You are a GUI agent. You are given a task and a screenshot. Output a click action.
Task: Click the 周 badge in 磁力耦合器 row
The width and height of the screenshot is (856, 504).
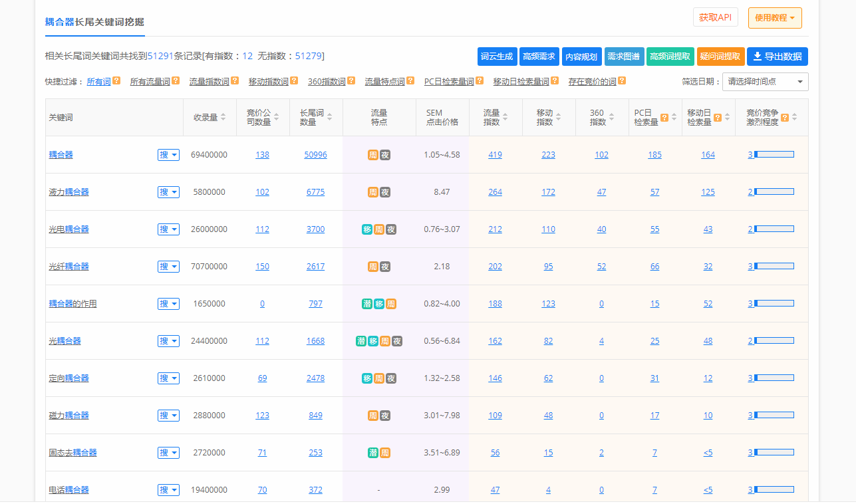(x=373, y=416)
